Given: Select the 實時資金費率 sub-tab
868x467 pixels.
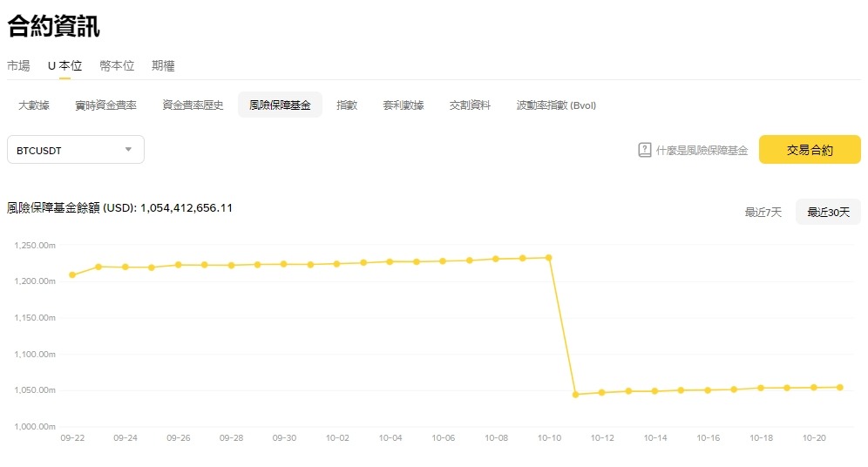Looking at the screenshot, I should 105,105.
